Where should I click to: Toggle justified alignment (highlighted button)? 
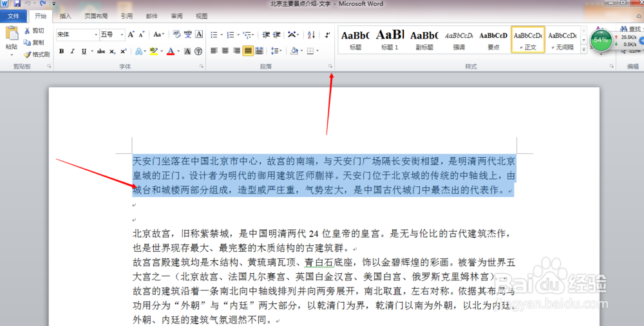(248, 51)
